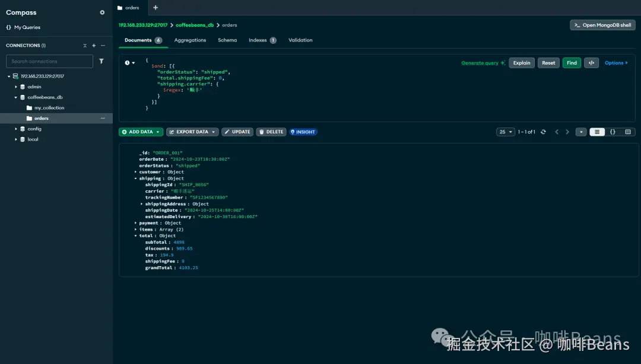Switch to table view

(628, 132)
